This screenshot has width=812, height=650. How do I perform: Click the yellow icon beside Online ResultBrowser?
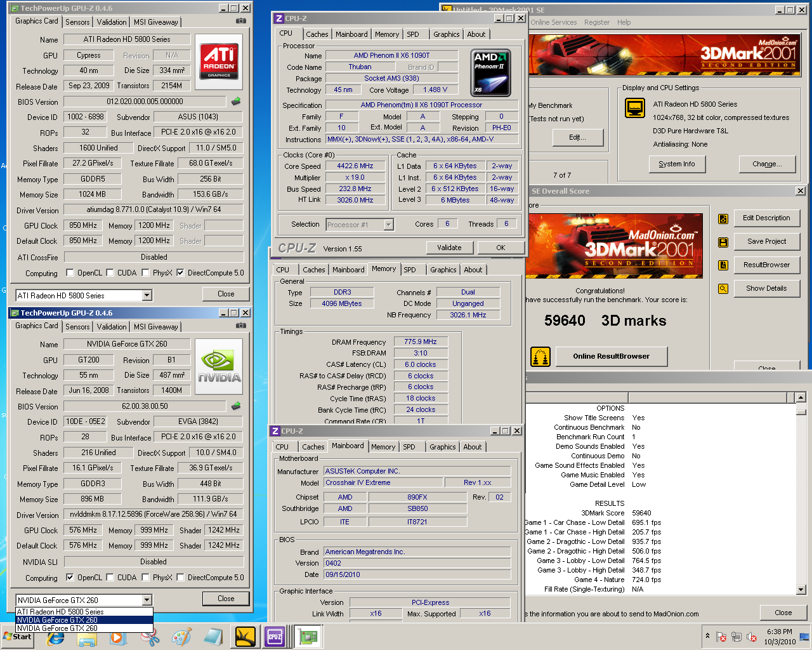point(540,357)
